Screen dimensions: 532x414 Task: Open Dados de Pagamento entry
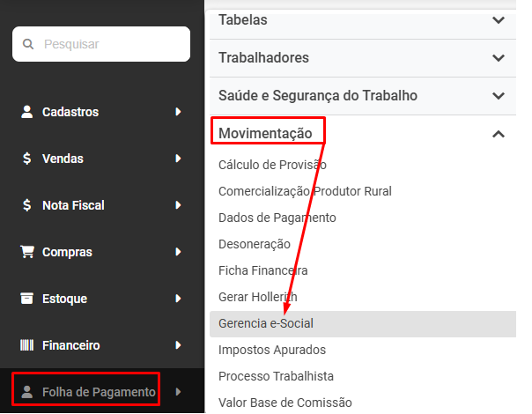click(x=277, y=218)
